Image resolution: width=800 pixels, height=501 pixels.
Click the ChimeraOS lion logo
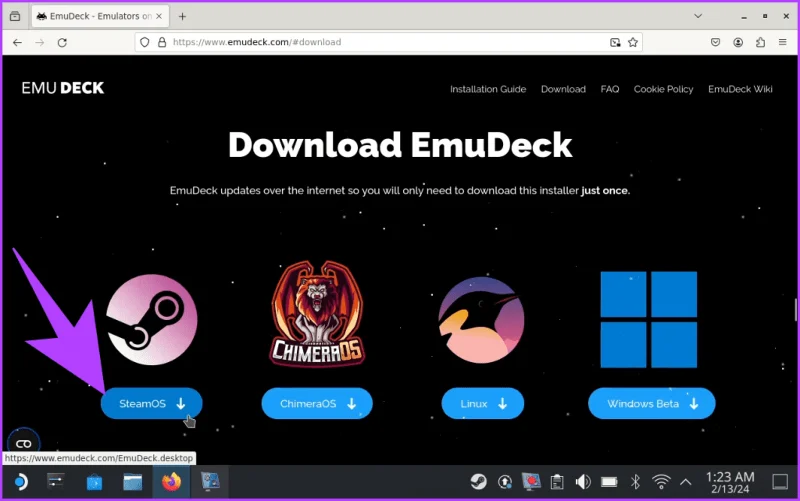(x=317, y=314)
